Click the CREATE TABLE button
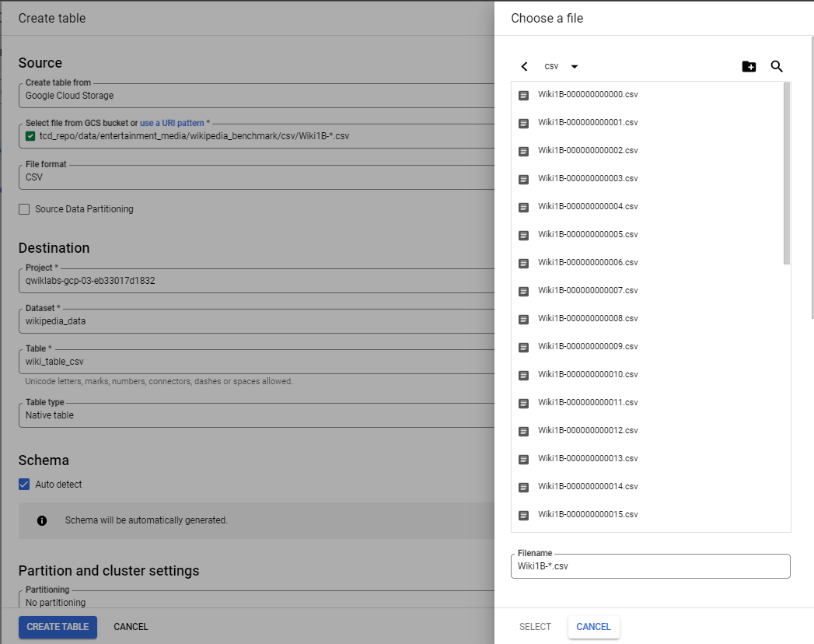814x644 pixels. pyautogui.click(x=58, y=627)
